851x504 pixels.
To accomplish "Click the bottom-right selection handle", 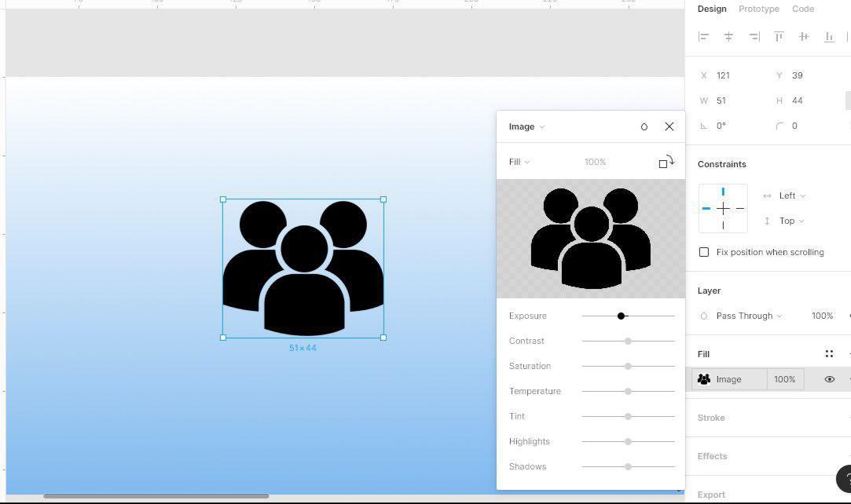I will (383, 337).
